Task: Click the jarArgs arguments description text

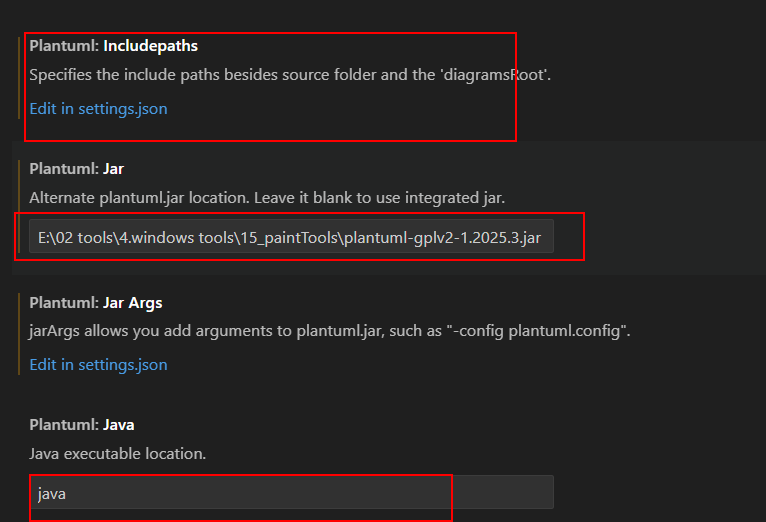Action: point(330,331)
